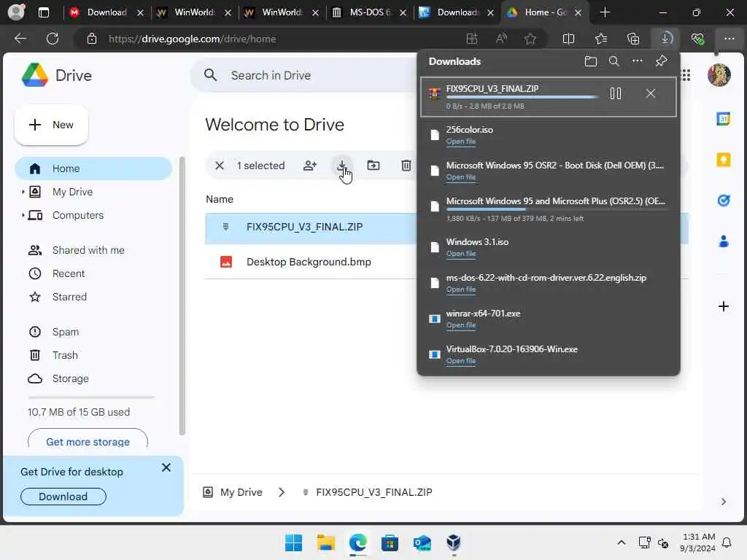The image size is (747, 560).
Task: Open Storage page
Action: click(70, 378)
